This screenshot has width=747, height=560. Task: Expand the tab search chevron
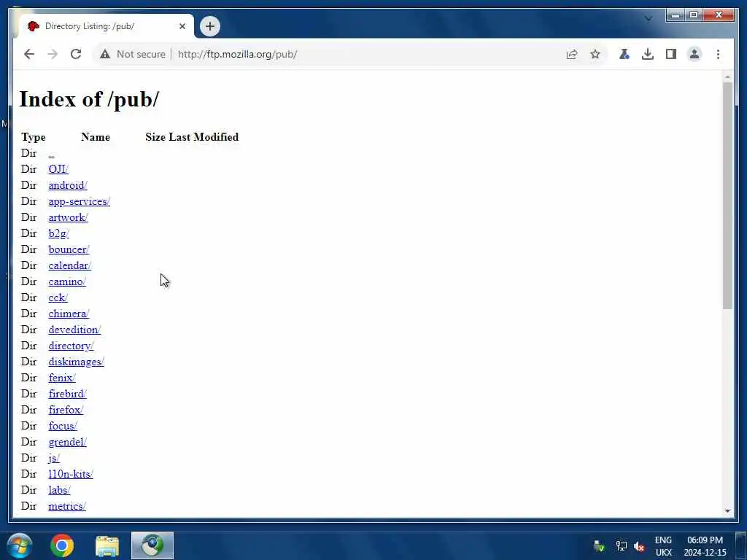point(649,18)
